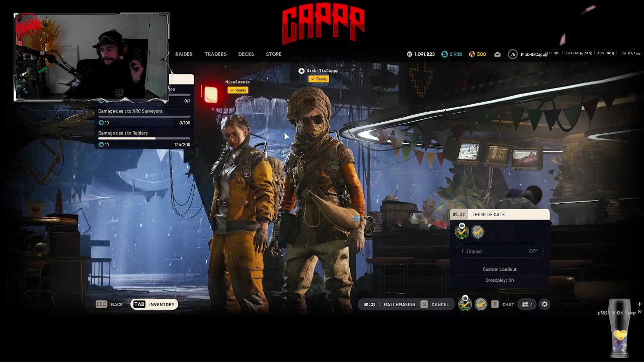The height and width of the screenshot is (362, 644).
Task: Select the Kick-ItsCappp profile name in header
Action: coord(534,54)
